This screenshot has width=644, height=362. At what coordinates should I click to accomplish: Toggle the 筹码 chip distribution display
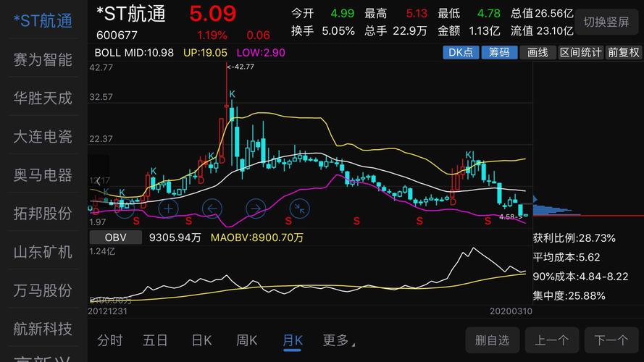click(x=499, y=53)
